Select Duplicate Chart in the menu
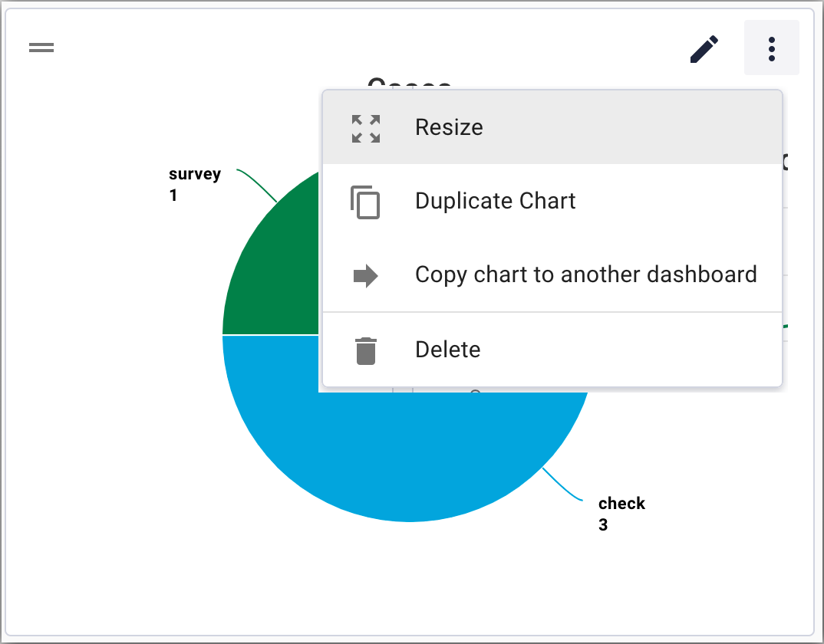Viewport: 824px width, 644px height. (x=495, y=202)
